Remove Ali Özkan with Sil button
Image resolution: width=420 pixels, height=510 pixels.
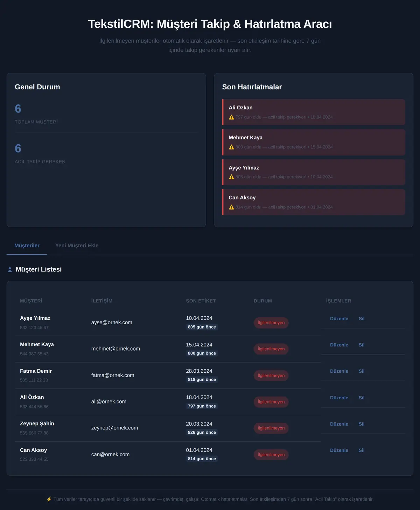point(362,398)
